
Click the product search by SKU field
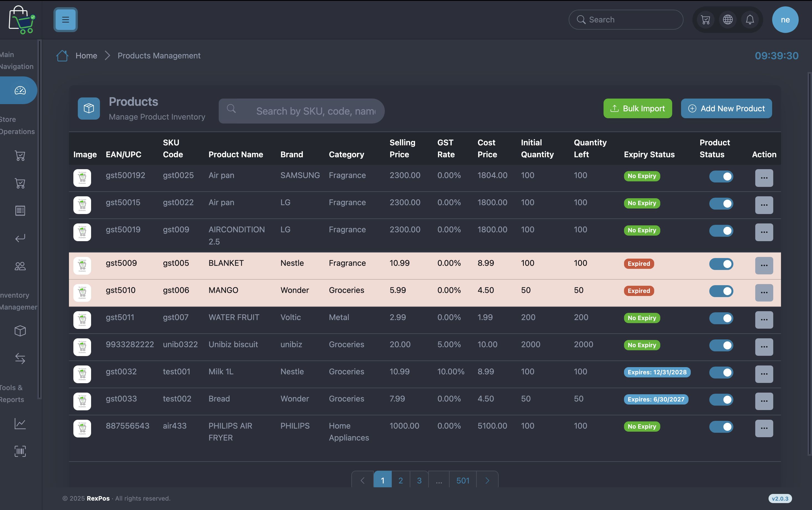(315, 111)
